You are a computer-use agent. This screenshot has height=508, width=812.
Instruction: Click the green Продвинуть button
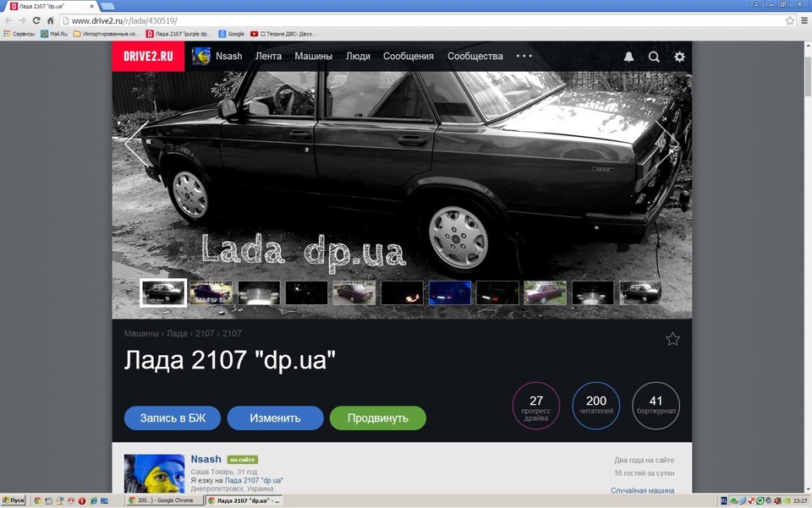point(377,418)
